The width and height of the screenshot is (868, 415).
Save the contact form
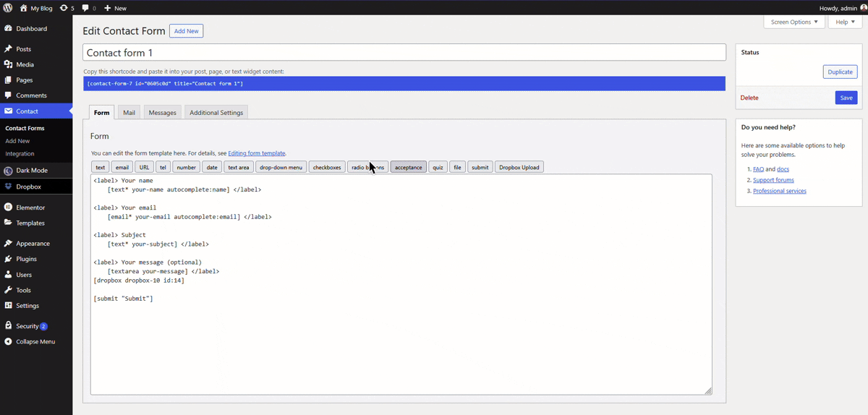coord(846,98)
